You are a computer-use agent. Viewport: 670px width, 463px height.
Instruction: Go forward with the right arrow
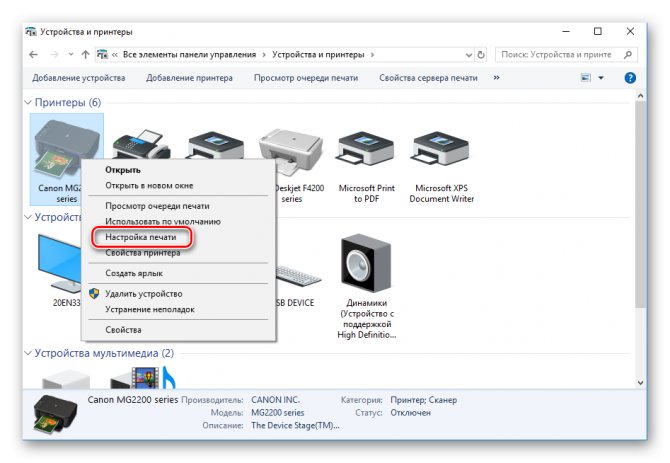coord(54,55)
